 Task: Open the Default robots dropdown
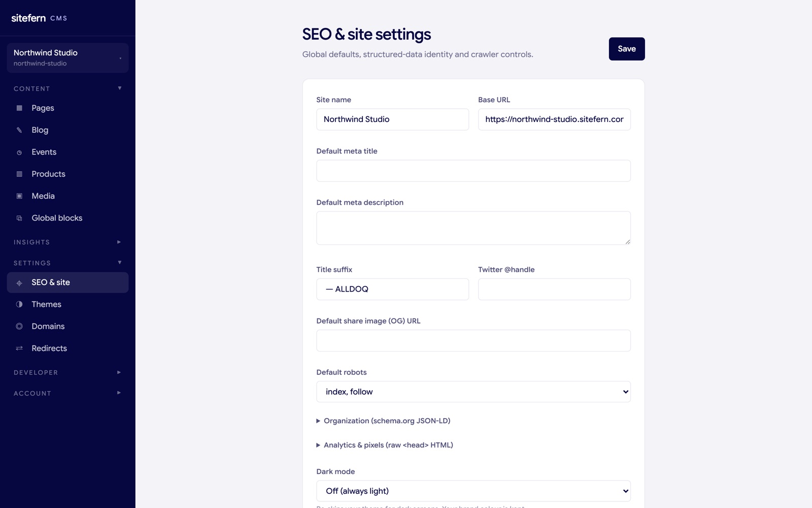(x=473, y=392)
